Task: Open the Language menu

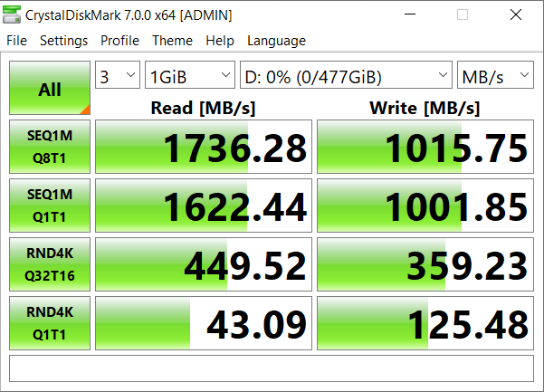Action: point(276,41)
